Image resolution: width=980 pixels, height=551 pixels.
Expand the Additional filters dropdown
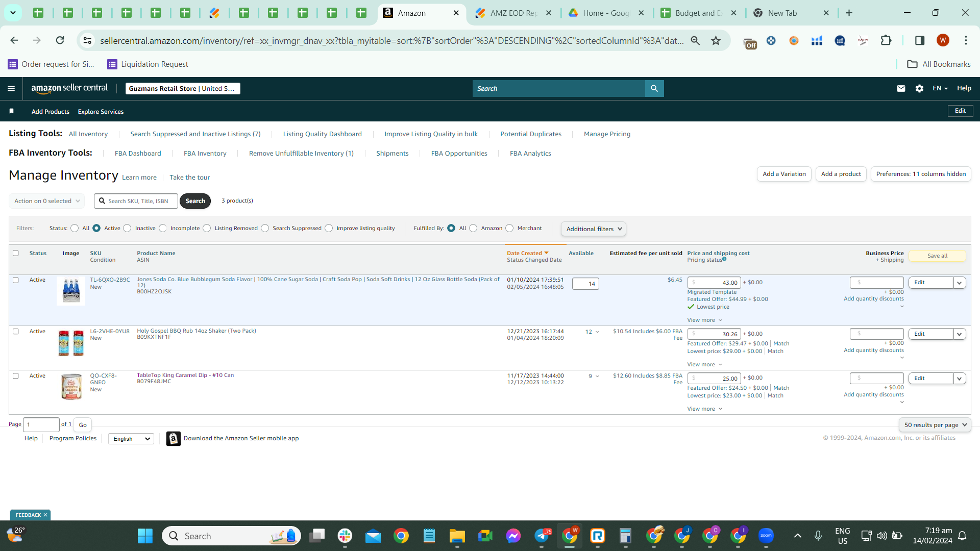(x=594, y=229)
